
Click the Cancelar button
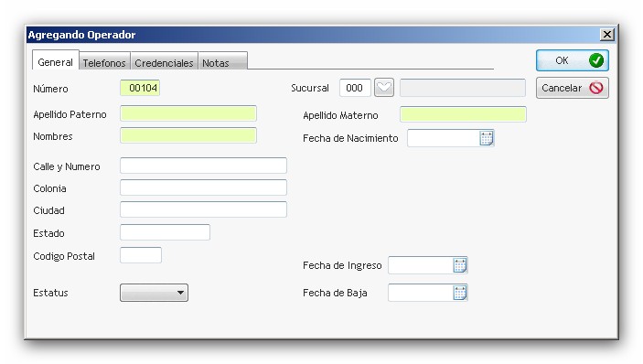572,88
